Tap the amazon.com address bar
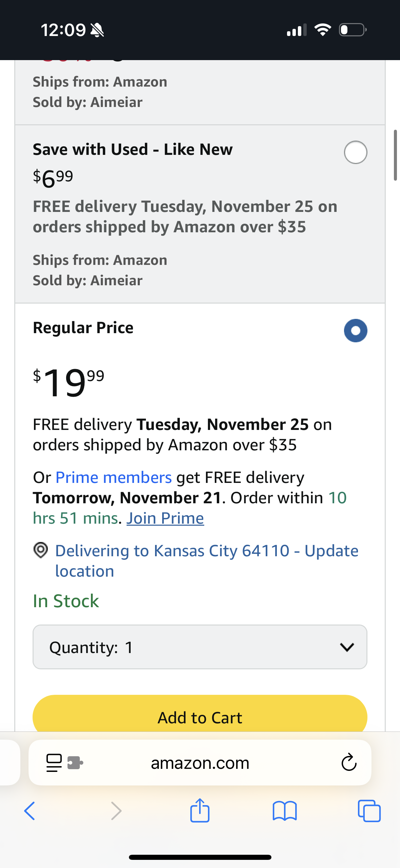Image resolution: width=400 pixels, height=868 pixels. 200,763
